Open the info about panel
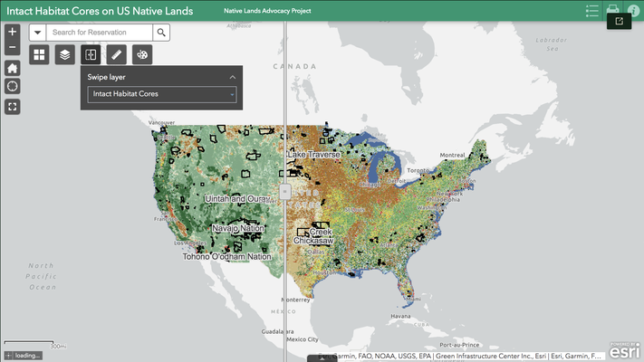 (633, 11)
